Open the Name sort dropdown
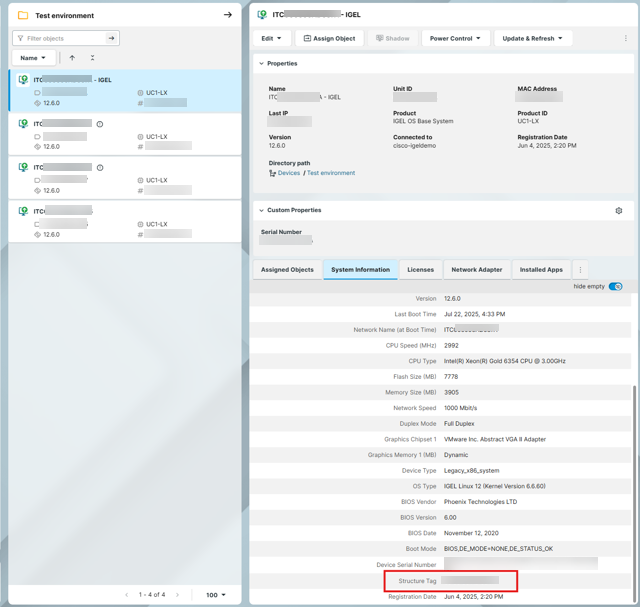640x607 pixels. coord(33,58)
